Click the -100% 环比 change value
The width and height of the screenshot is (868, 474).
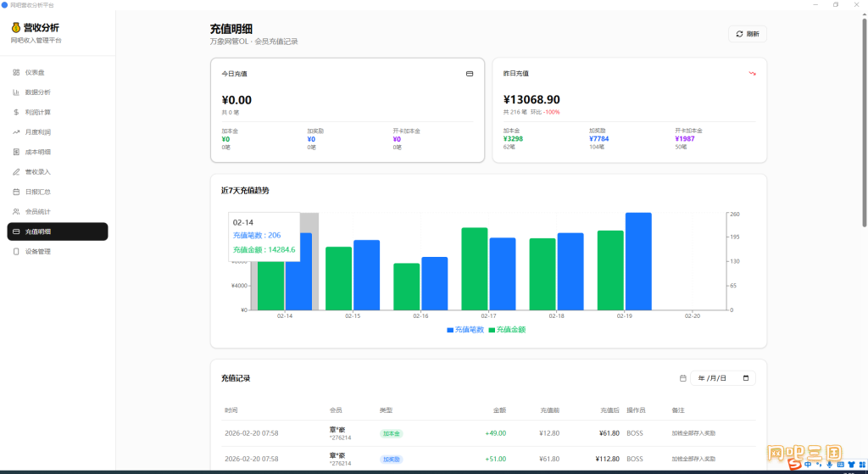[551, 113]
